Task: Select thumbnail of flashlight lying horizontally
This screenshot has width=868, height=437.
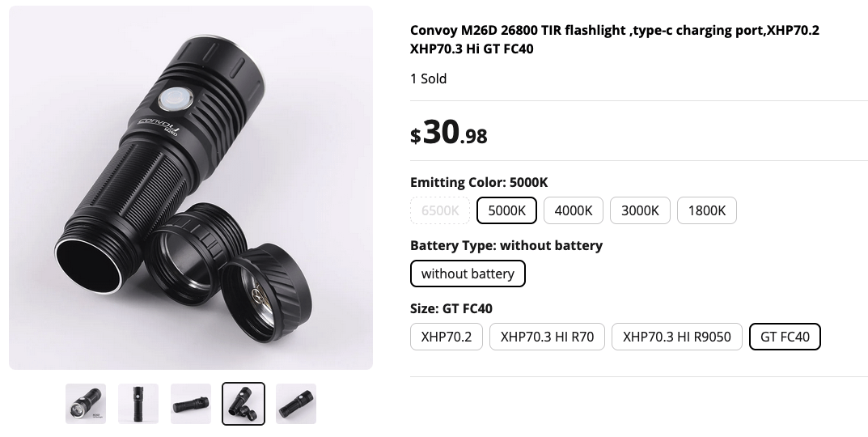Action: pyautogui.click(x=191, y=404)
